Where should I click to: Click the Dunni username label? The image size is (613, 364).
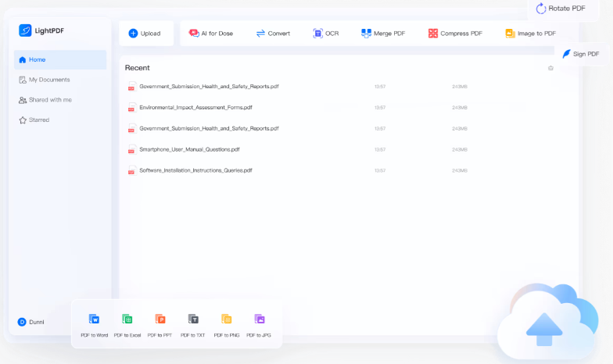tap(37, 322)
